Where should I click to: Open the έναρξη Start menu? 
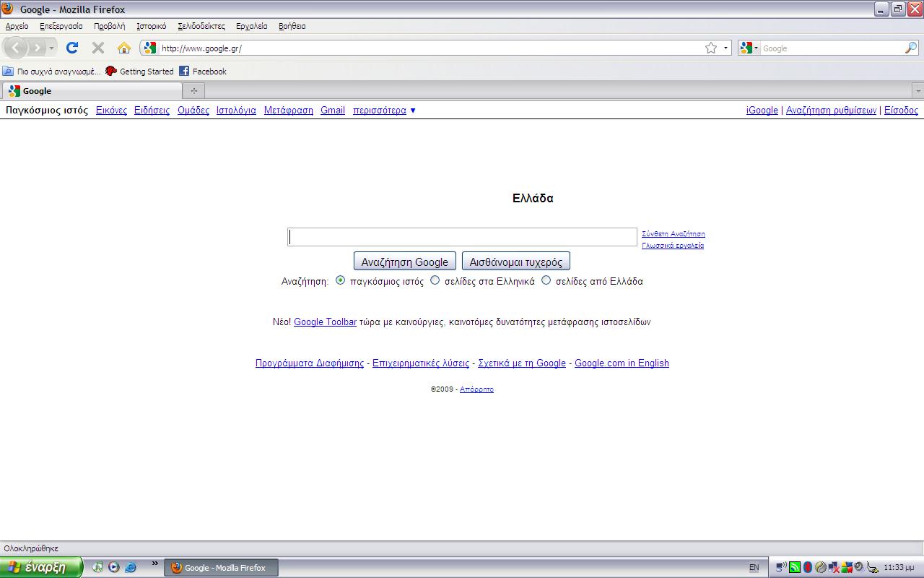(x=41, y=567)
